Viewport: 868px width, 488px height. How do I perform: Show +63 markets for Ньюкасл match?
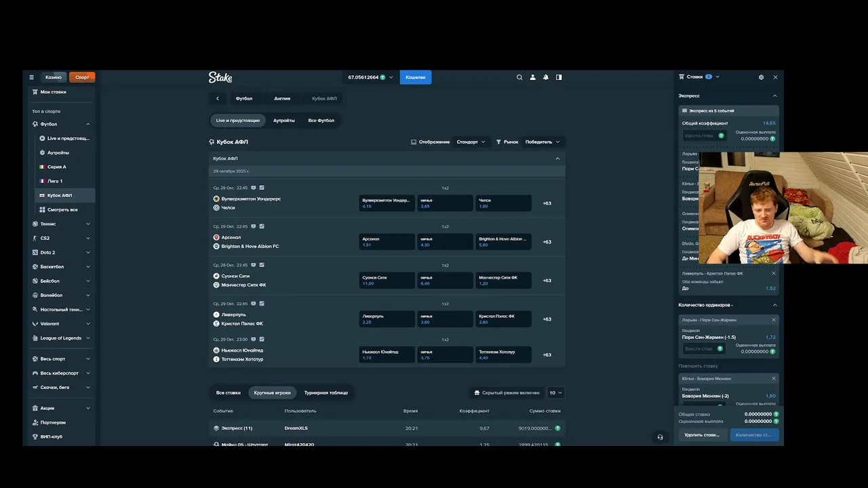tap(547, 354)
